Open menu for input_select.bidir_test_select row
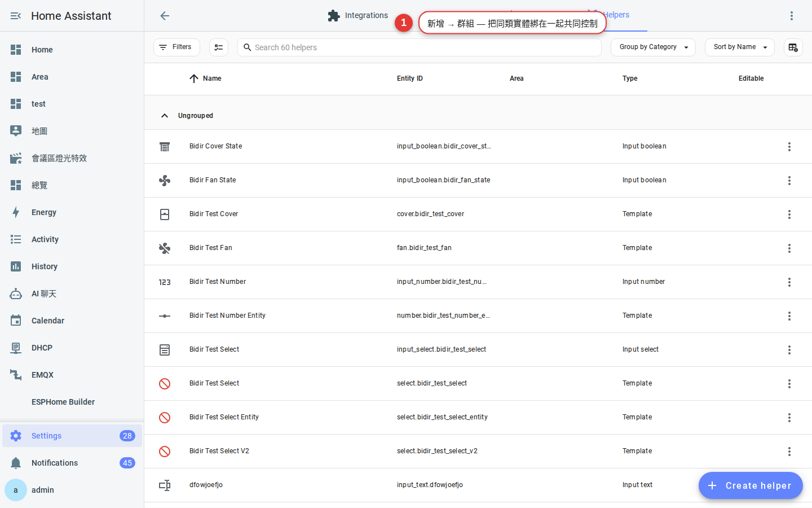Image resolution: width=812 pixels, height=508 pixels. click(x=789, y=350)
